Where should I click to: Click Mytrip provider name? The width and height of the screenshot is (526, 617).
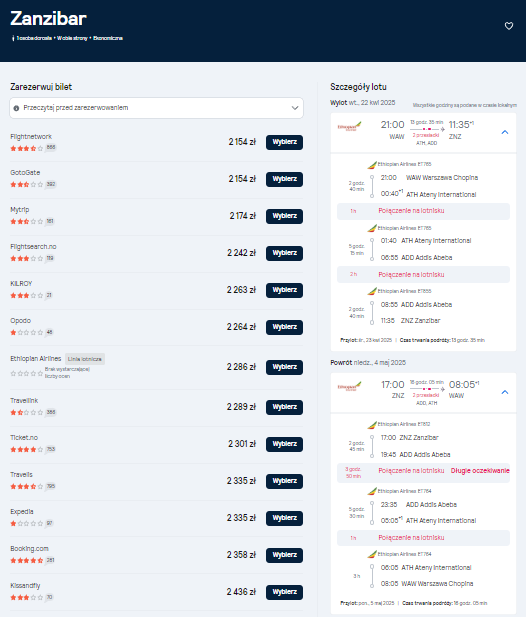point(20,210)
